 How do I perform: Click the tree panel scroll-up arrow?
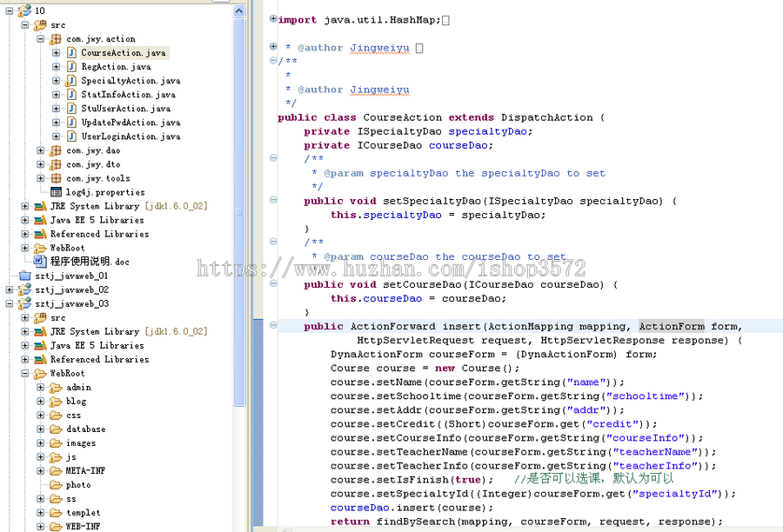click(x=239, y=11)
